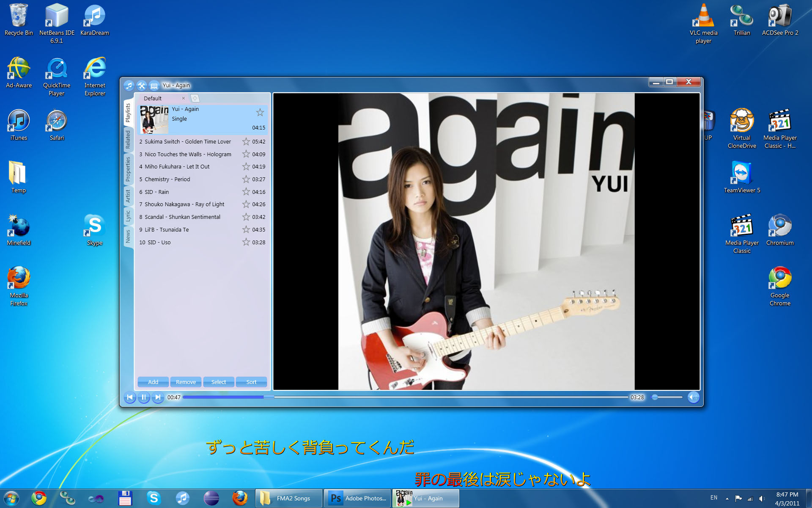
Task: Open iTunes from the taskbar
Action: [182, 498]
